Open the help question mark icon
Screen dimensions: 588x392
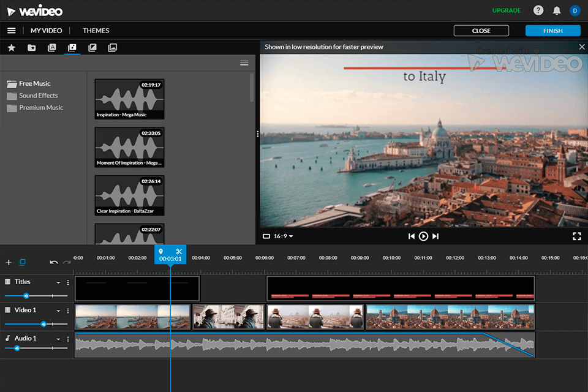[538, 10]
